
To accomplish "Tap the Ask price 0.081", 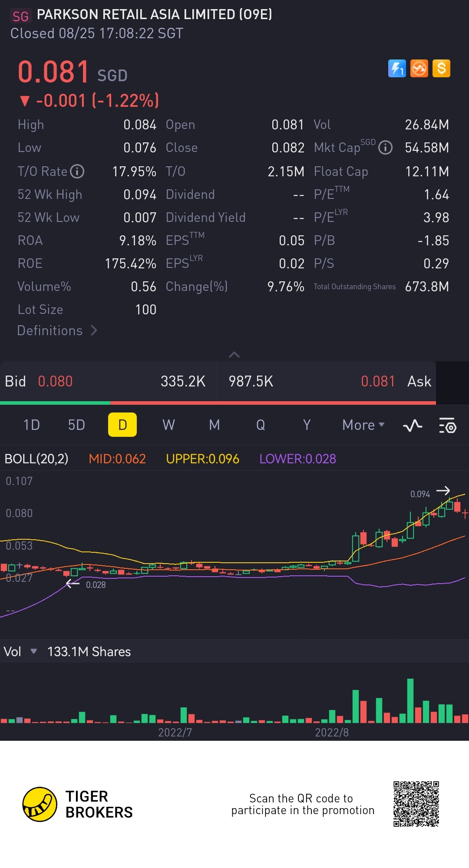I will pos(378,381).
